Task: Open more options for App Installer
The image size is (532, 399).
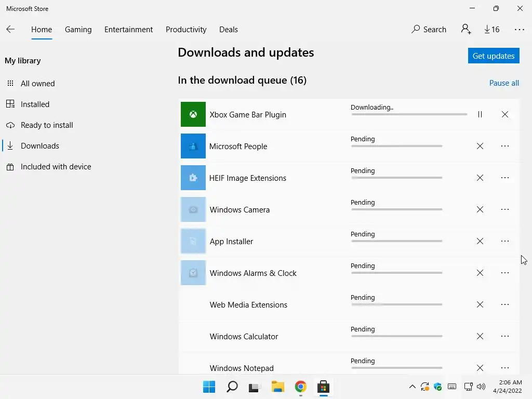Action: point(505,241)
